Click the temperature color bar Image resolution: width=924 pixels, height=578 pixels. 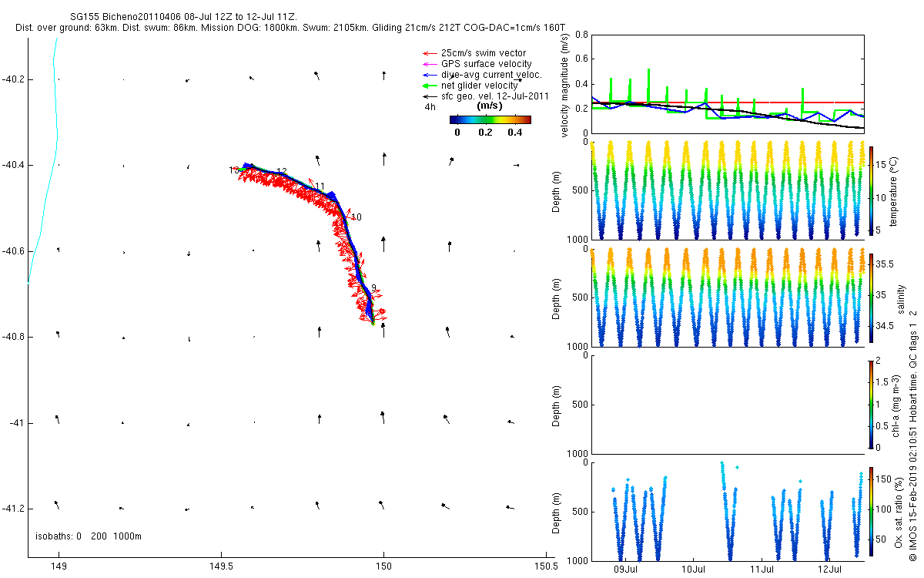[x=871, y=190]
